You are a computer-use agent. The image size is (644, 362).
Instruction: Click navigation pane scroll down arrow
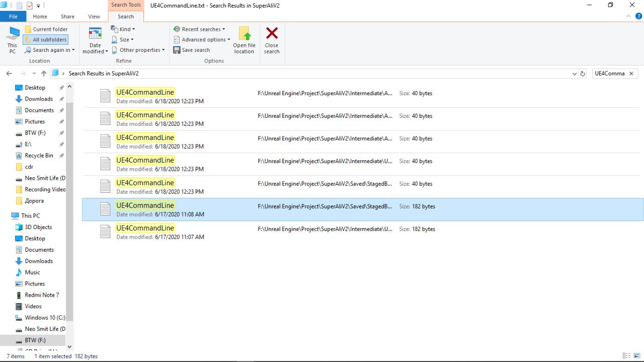coord(69,347)
